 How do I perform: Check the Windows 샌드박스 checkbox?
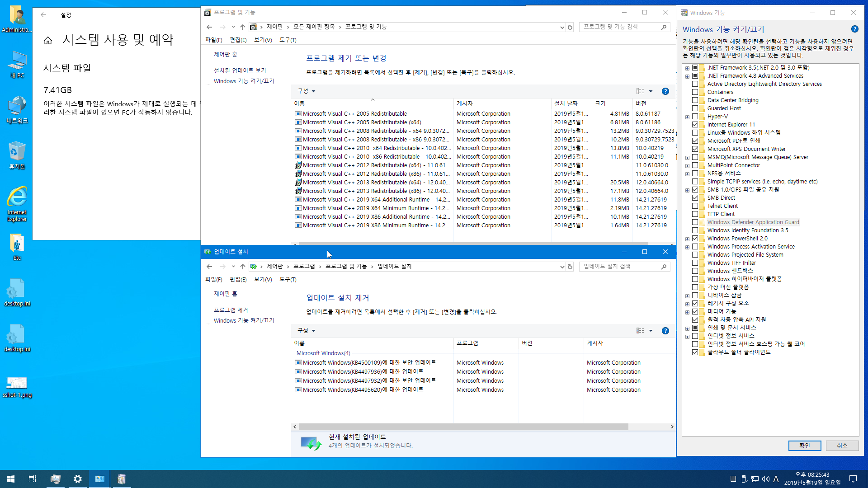coord(695,271)
